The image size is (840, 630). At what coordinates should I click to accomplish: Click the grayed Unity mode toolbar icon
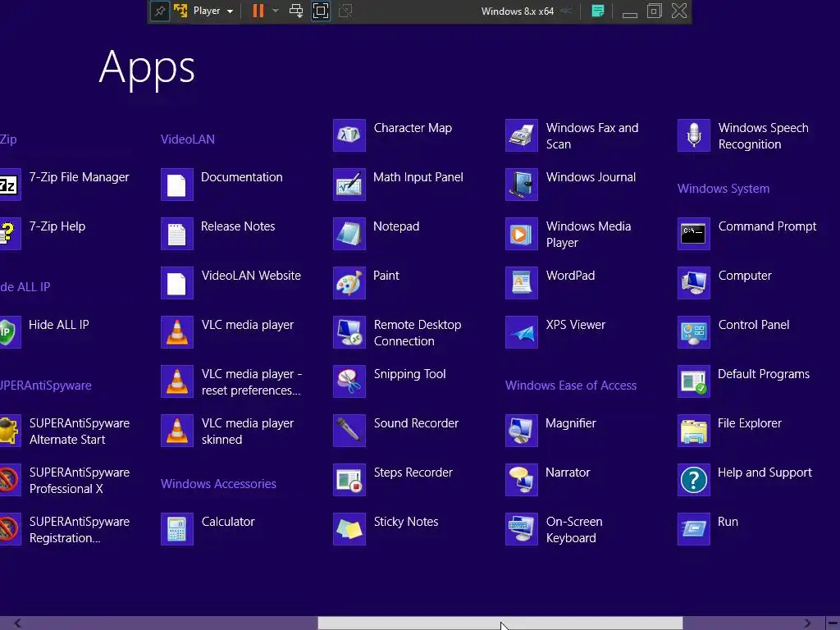[x=345, y=11]
